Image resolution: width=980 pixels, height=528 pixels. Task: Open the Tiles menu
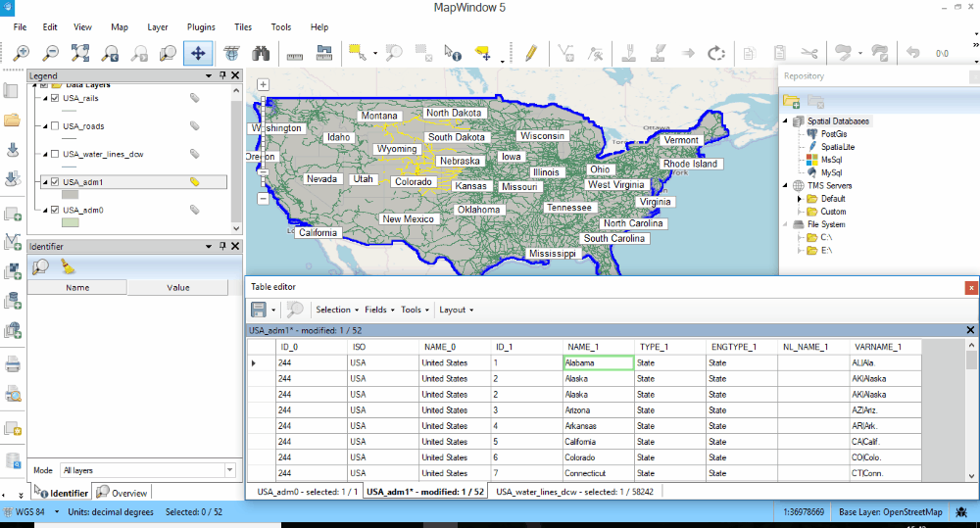(x=243, y=26)
